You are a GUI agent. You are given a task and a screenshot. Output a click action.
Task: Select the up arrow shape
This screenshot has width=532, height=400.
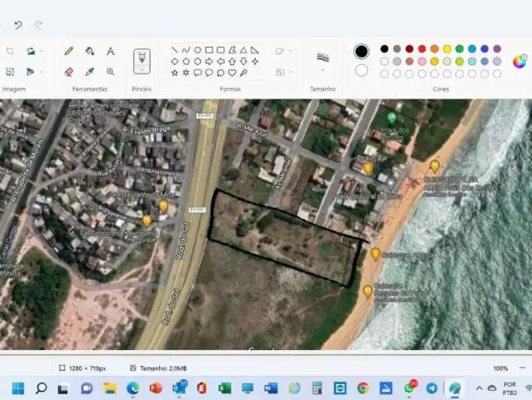click(232, 62)
